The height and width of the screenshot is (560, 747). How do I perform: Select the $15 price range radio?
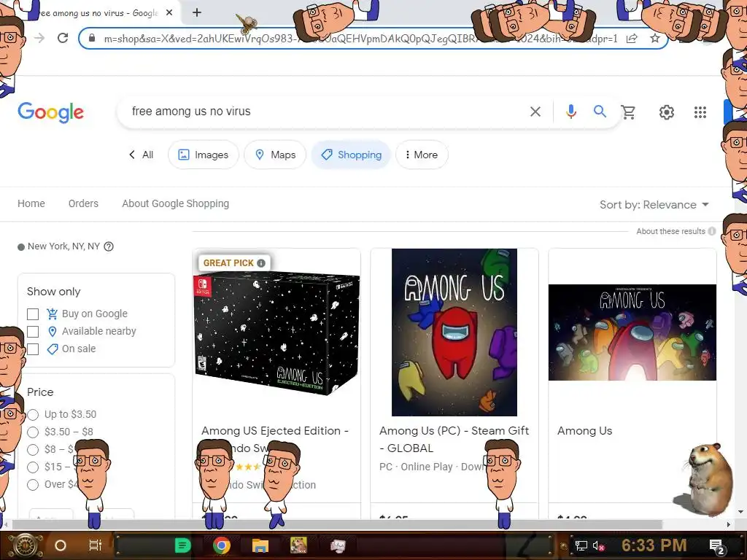tap(33, 467)
